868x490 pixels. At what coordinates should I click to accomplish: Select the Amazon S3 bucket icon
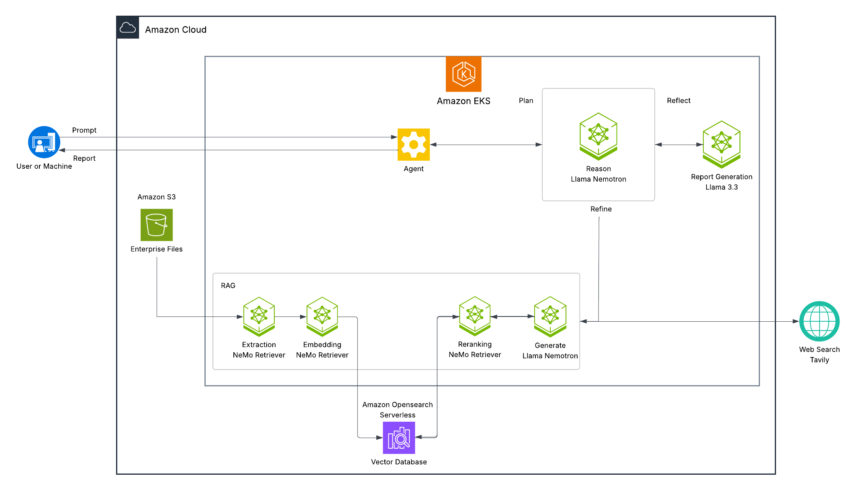click(156, 225)
